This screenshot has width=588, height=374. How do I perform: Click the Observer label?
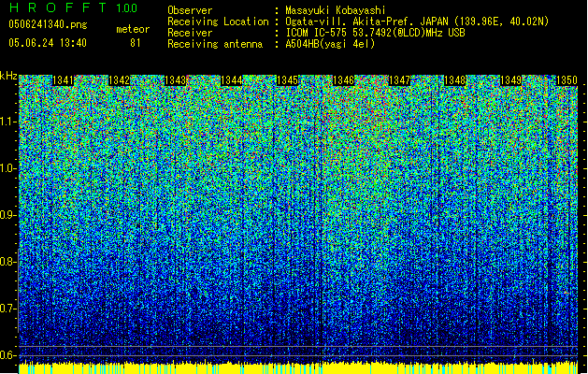[190, 10]
